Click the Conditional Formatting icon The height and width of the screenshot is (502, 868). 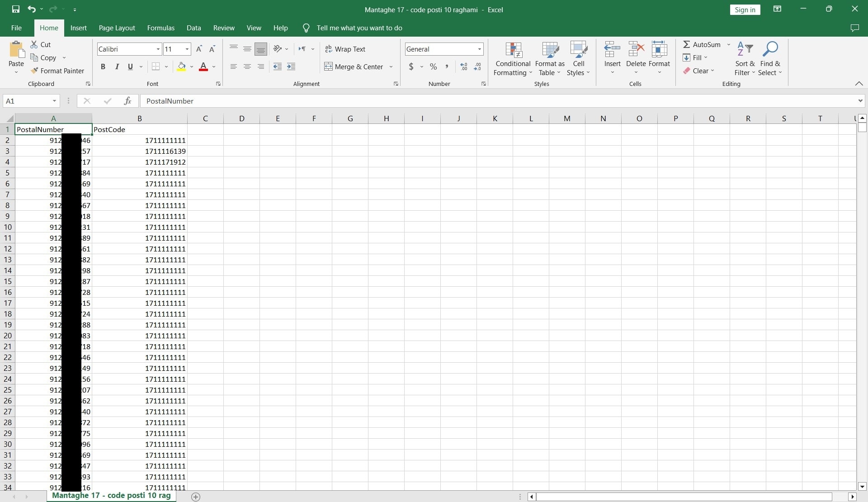tap(513, 50)
